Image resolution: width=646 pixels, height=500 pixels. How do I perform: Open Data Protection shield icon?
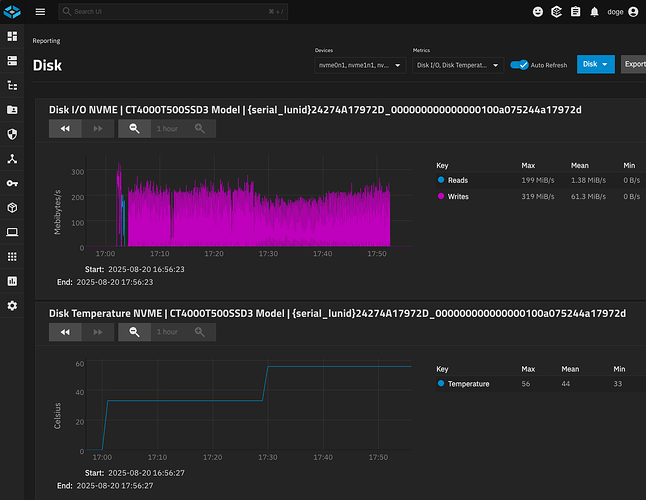[12, 134]
